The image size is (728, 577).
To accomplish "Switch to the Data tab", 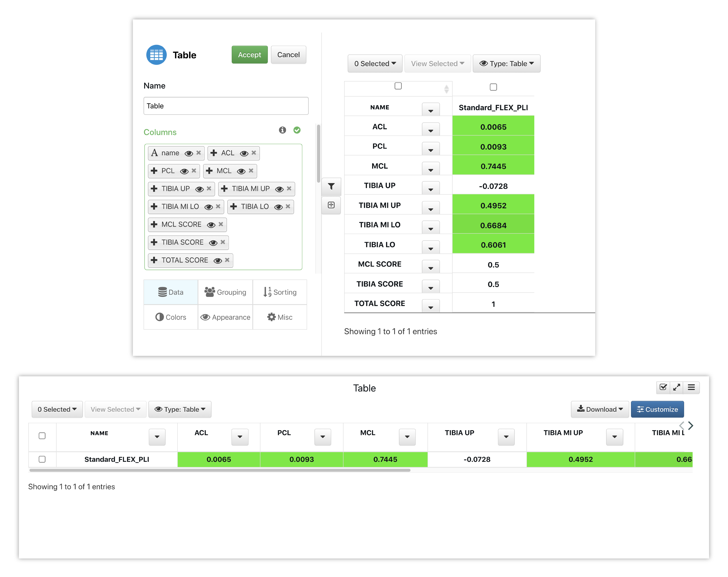I will [x=171, y=292].
